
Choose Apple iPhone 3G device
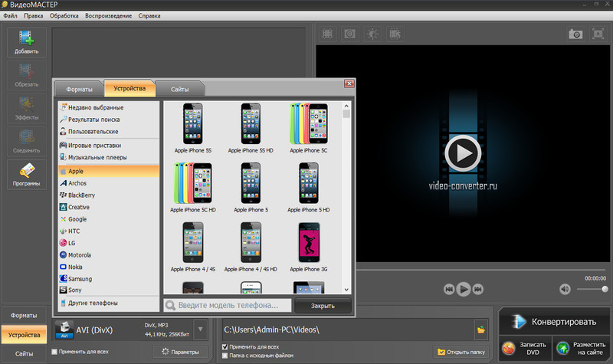(x=309, y=247)
